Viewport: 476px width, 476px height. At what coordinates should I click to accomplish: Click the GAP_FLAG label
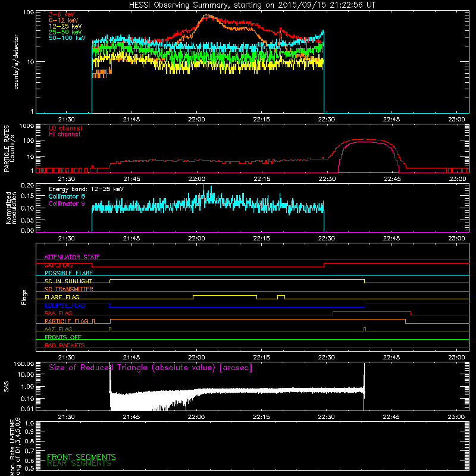coord(58,265)
